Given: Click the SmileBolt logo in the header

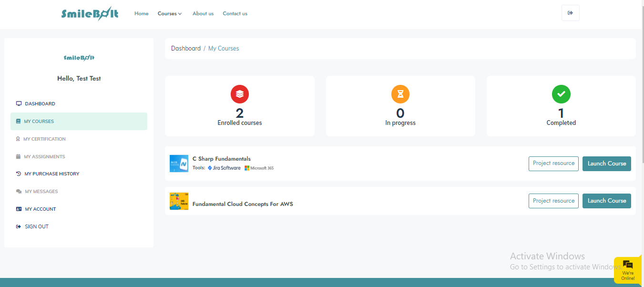Looking at the screenshot, I should coord(90,14).
